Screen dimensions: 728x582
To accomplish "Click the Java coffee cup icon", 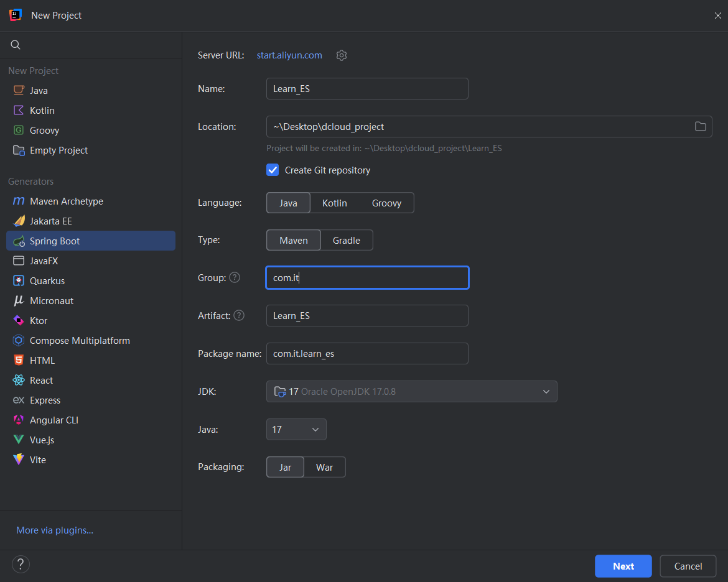I will [x=19, y=90].
